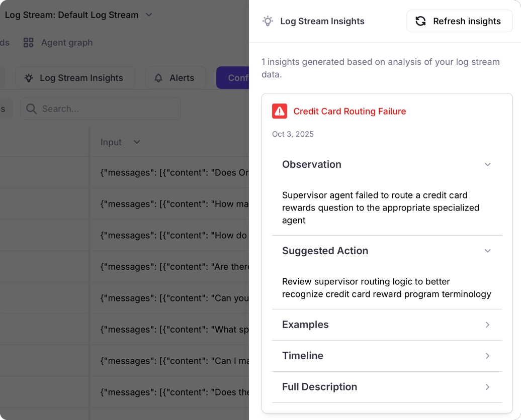Collapse the Observation section chevron

point(487,165)
